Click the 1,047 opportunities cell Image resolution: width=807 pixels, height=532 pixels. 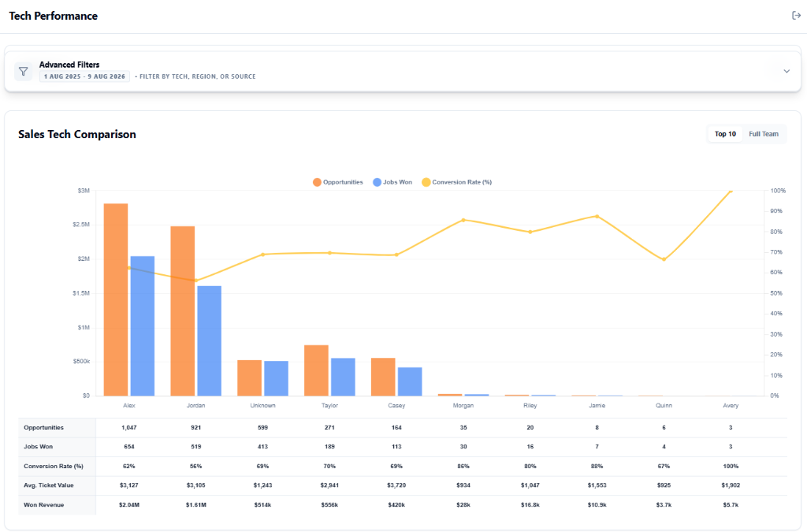click(x=129, y=427)
